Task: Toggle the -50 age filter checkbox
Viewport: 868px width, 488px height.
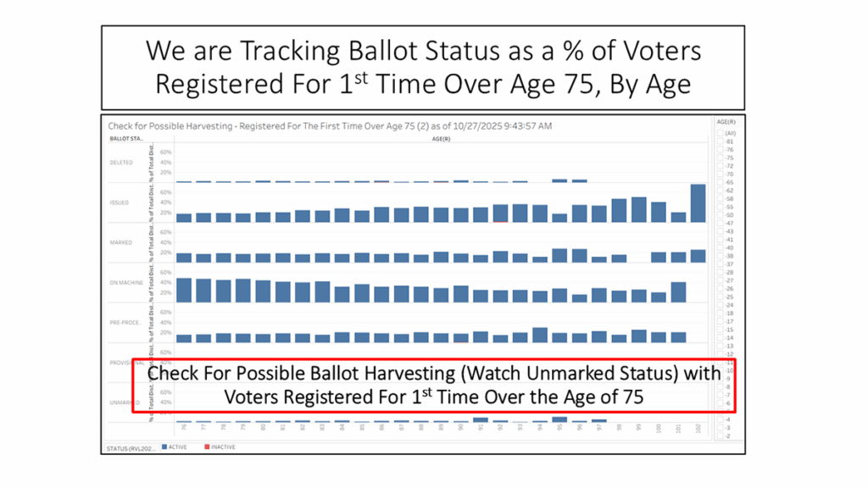Action: (720, 215)
